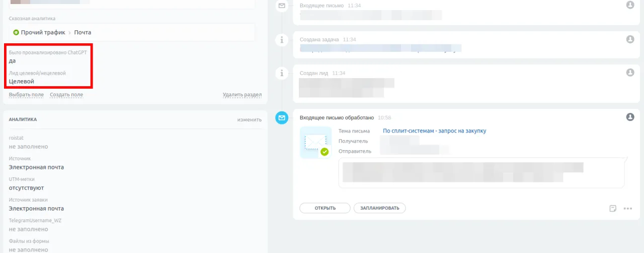Screen dimensions: 644x253
Task: Open email subject По сплит-системам - запрос на закупку
Action: click(435, 131)
